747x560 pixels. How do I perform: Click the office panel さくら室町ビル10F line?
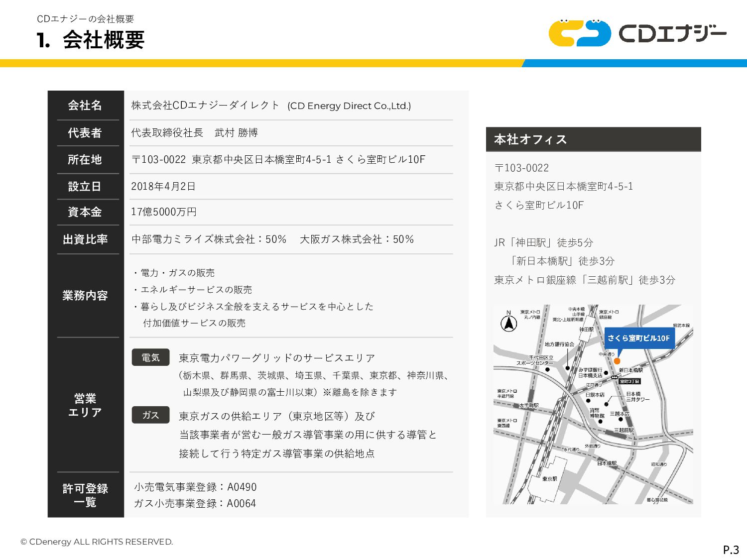point(539,205)
